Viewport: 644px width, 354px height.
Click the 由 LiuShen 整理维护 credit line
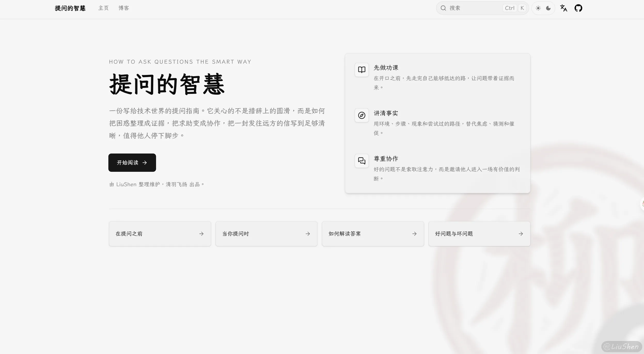156,184
